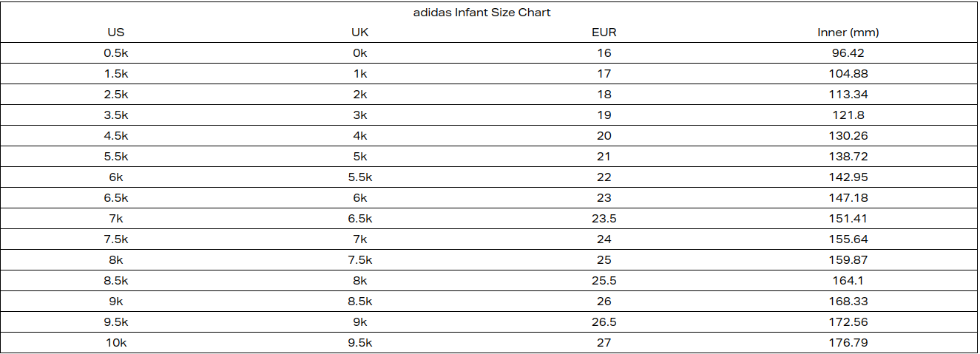The height and width of the screenshot is (354, 980).
Task: Select the 176.79 inner length value
Action: click(x=848, y=343)
